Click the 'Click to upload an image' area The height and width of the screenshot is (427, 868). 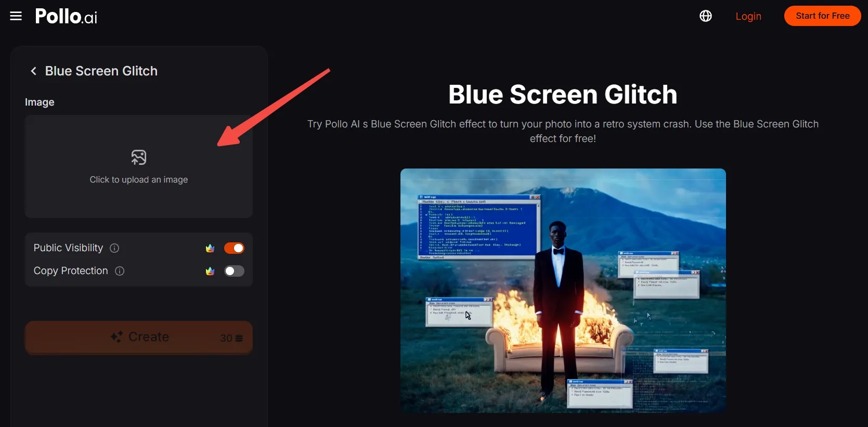pyautogui.click(x=139, y=166)
